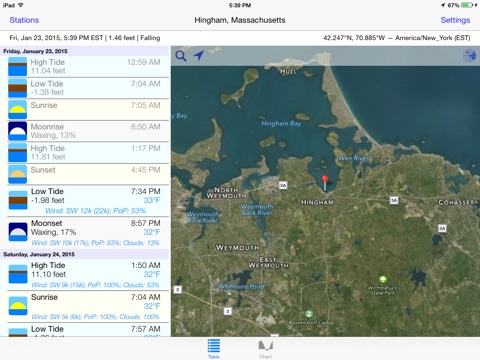Image resolution: width=480 pixels, height=360 pixels.
Task: Open the globe map type icon
Action: point(469,56)
